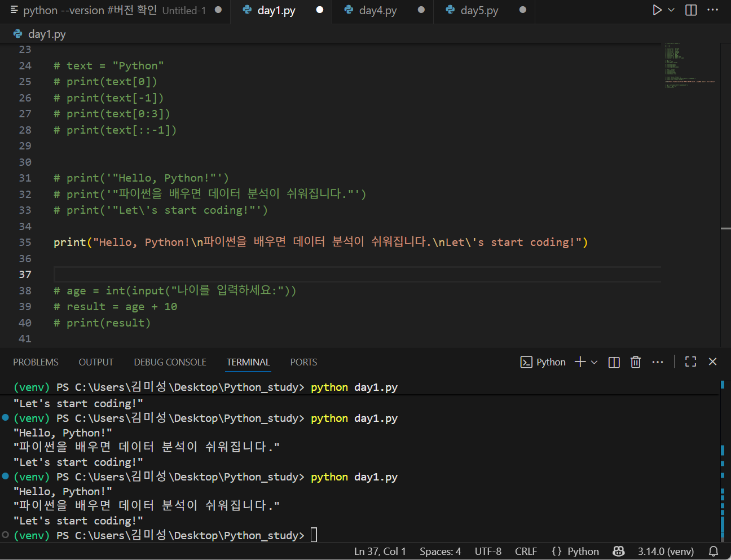Screen dimensions: 731x560
Task: Open the run options dropdown arrow
Action: [x=671, y=10]
